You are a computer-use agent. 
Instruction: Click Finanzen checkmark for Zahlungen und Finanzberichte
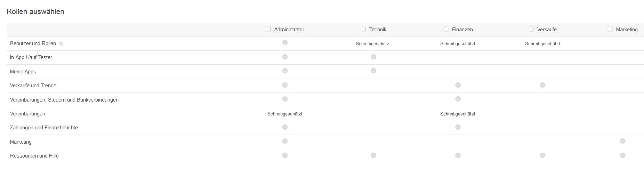click(x=458, y=127)
